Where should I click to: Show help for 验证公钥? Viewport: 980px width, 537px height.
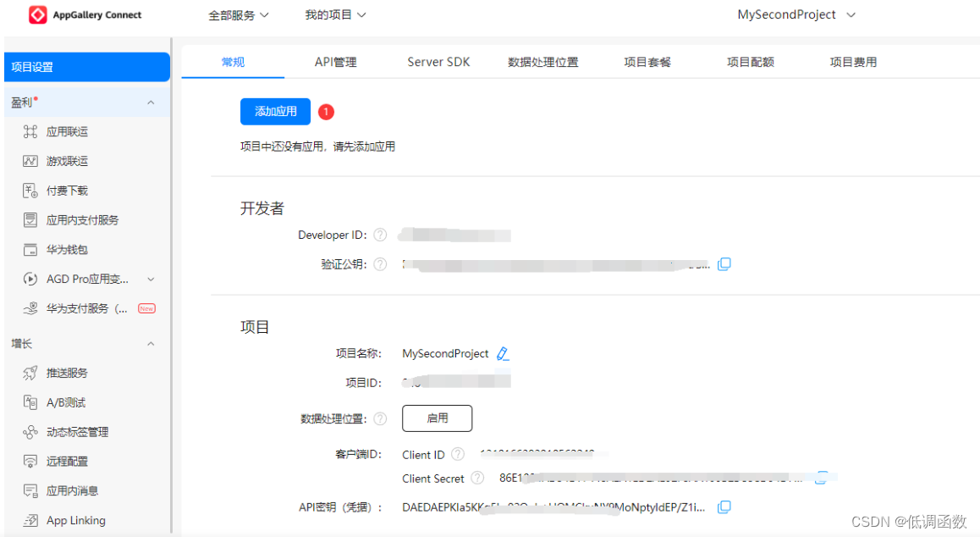[380, 264]
